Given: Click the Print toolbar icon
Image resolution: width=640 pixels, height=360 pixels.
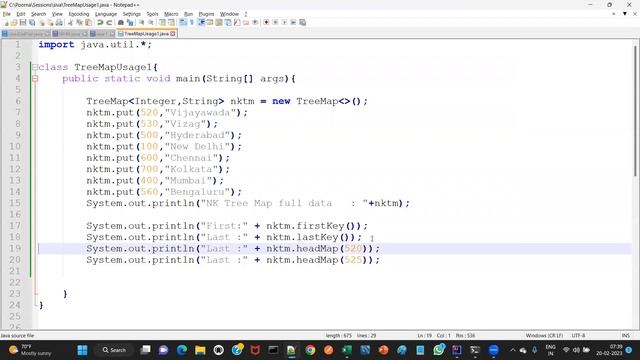Looking at the screenshot, I should click(59, 22).
